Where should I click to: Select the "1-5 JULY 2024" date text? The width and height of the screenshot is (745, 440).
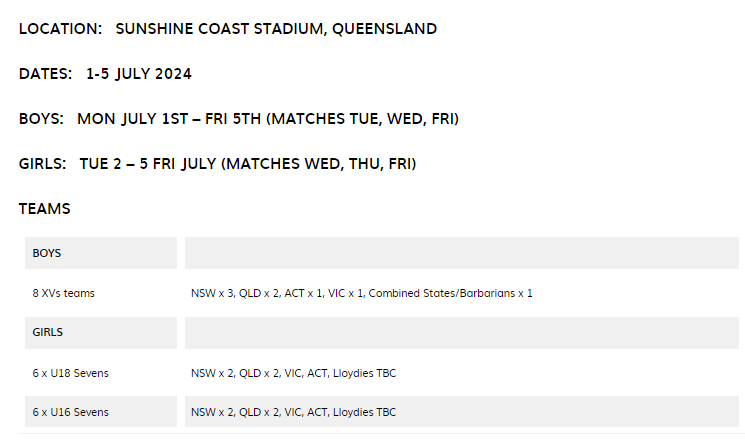pyautogui.click(x=138, y=74)
